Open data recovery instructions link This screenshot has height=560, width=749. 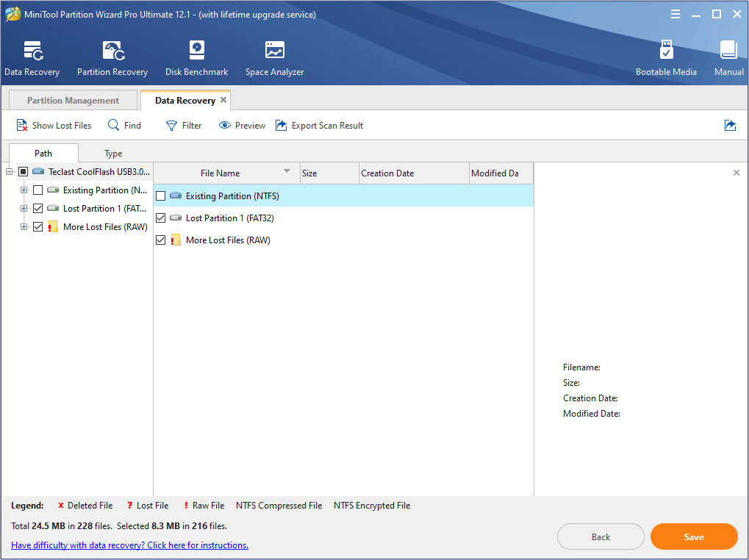pyautogui.click(x=129, y=545)
